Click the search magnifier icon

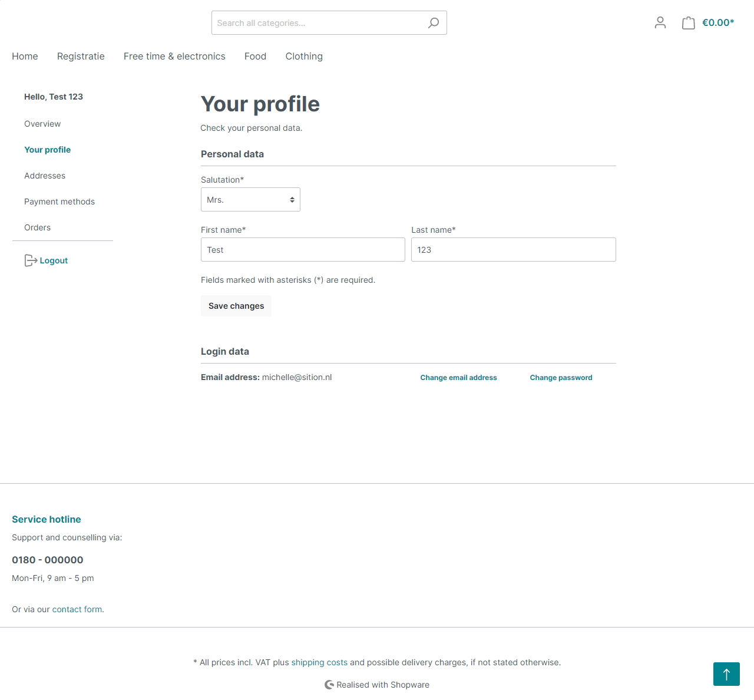tap(434, 23)
